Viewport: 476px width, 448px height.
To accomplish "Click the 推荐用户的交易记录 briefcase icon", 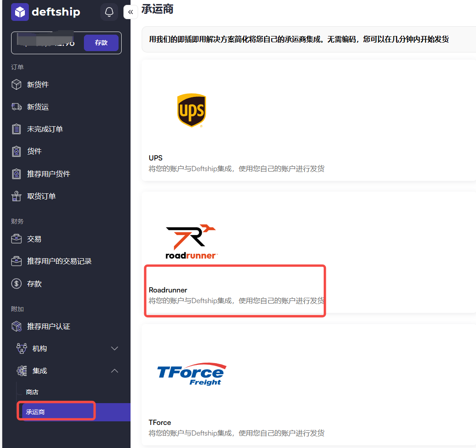I will [x=16, y=261].
